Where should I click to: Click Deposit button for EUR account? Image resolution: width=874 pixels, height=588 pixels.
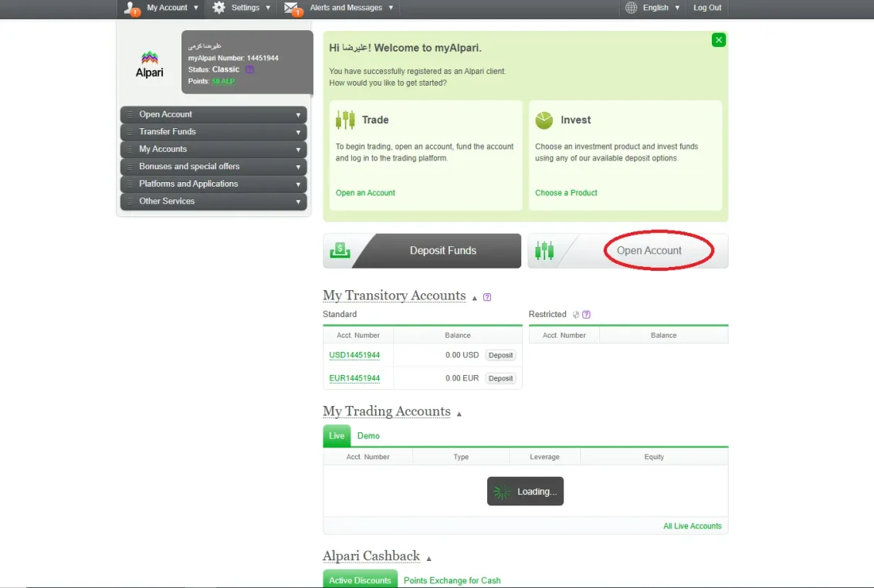pyautogui.click(x=500, y=378)
